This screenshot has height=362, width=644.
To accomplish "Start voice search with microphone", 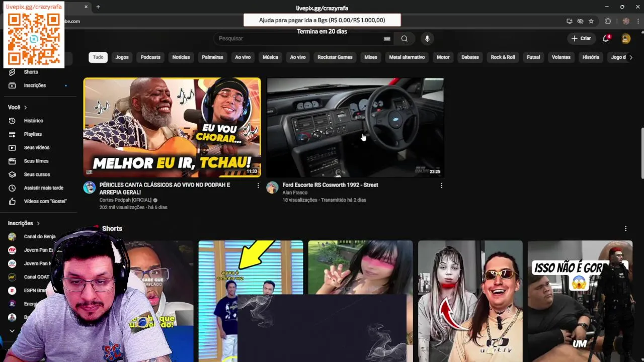I will tap(427, 39).
